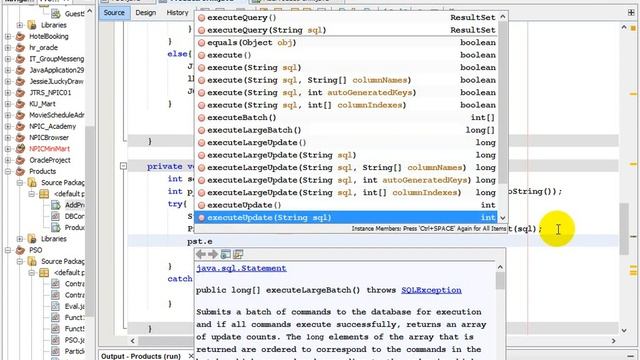This screenshot has height=360, width=640.
Task: Maximize editor window button at top right
Action: point(631,13)
